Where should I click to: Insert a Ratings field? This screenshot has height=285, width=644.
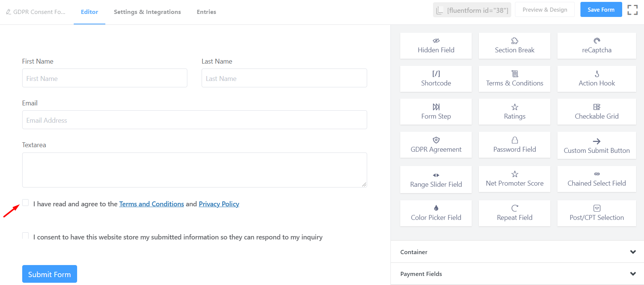coord(514,111)
